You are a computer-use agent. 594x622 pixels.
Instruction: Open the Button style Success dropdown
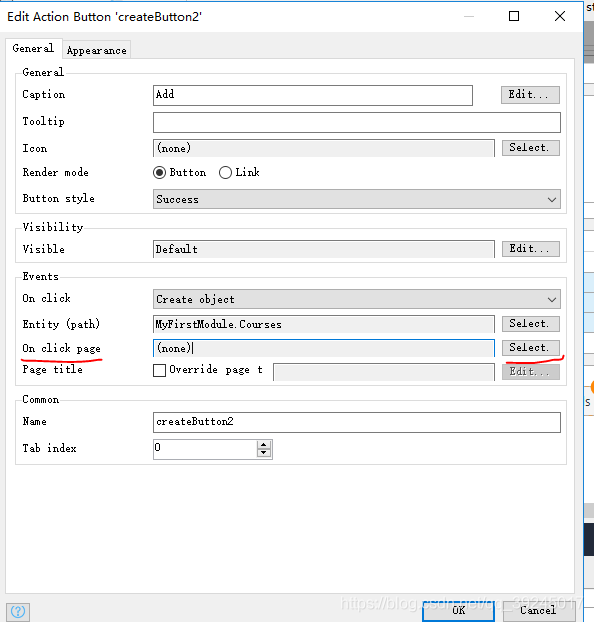click(x=357, y=199)
